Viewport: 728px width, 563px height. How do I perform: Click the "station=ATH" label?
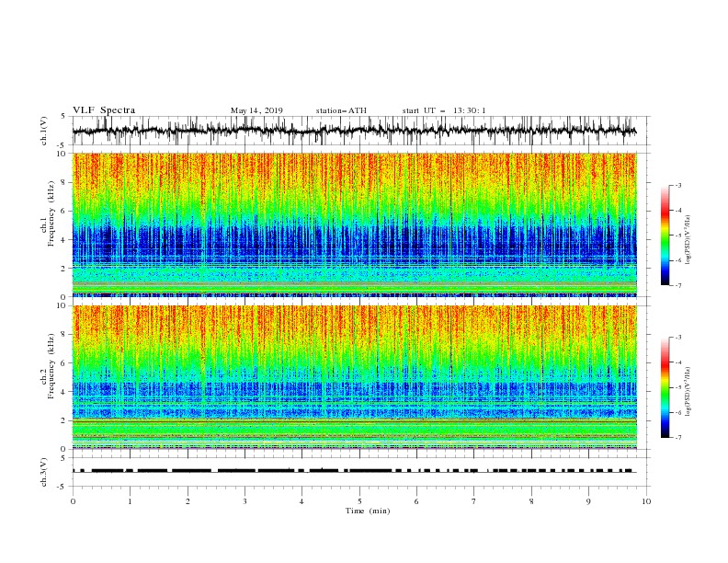[341, 110]
